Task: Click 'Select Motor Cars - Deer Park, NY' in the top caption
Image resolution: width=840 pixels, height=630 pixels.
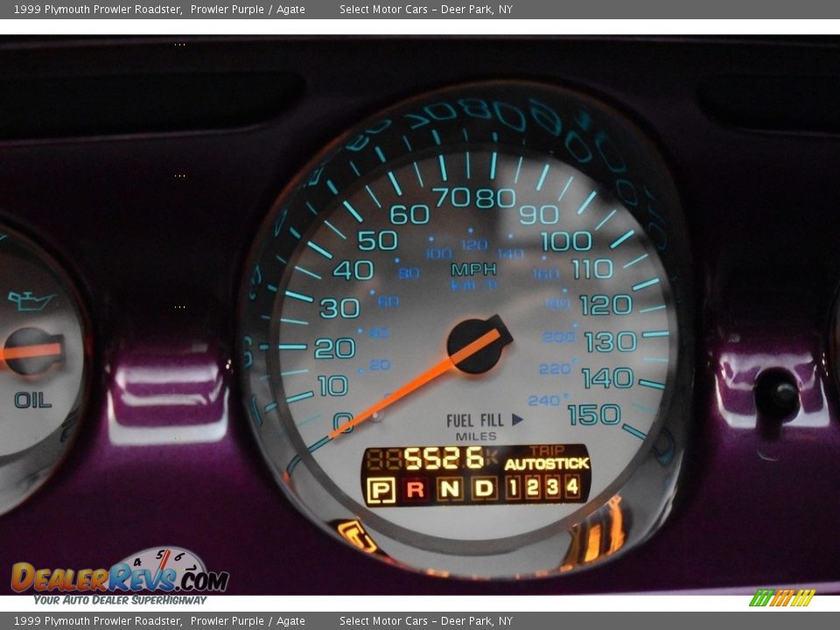Action: pyautogui.click(x=426, y=9)
